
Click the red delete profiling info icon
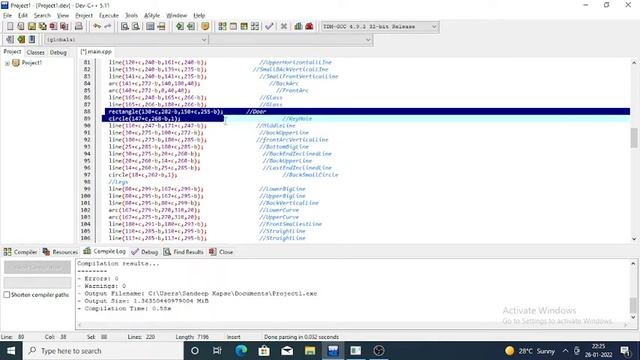309,27
